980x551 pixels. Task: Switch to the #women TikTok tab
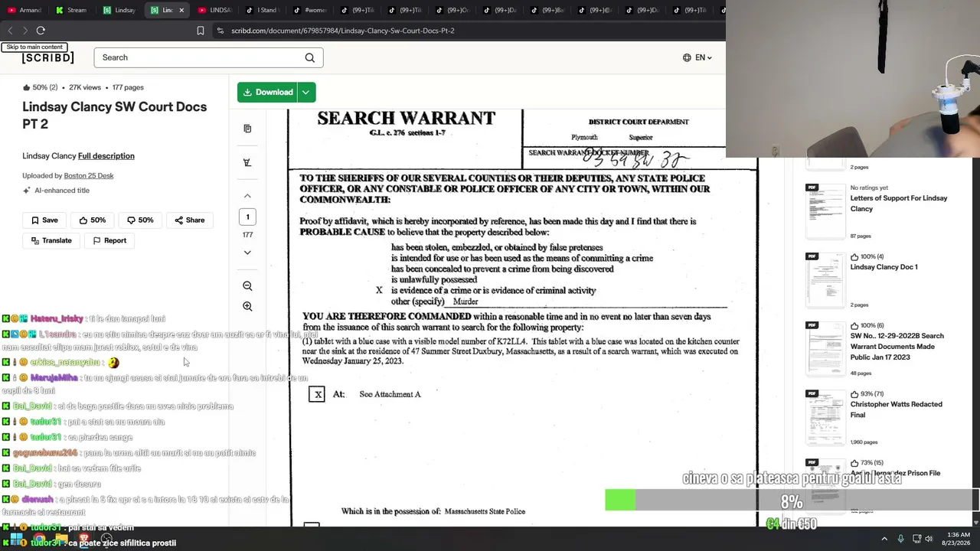(x=309, y=10)
